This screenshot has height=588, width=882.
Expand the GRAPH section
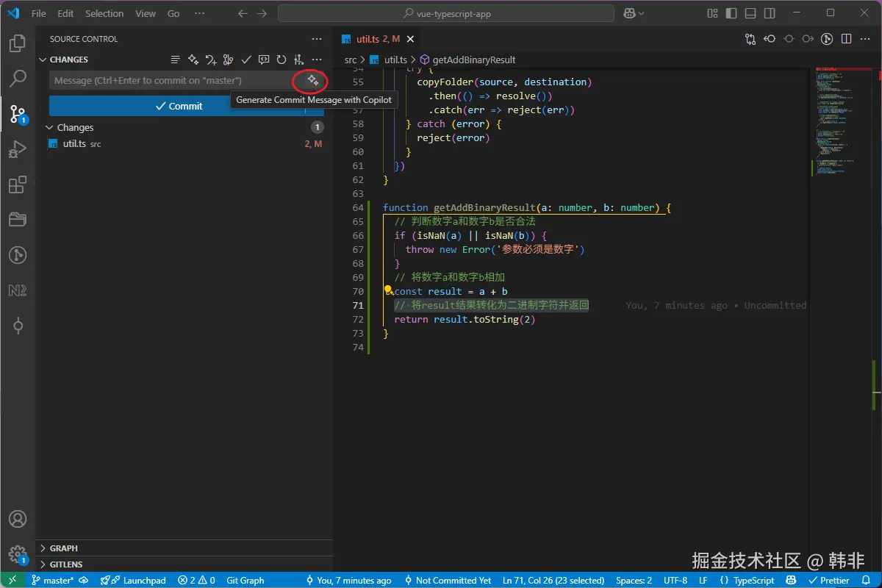63,548
